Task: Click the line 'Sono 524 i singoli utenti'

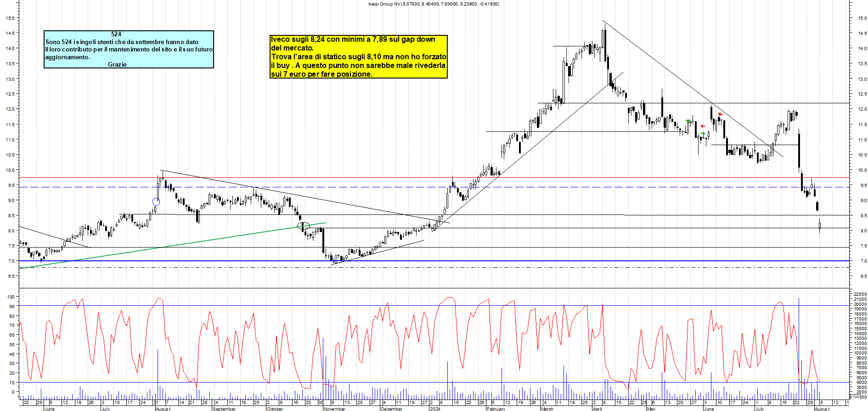Action: (x=122, y=42)
